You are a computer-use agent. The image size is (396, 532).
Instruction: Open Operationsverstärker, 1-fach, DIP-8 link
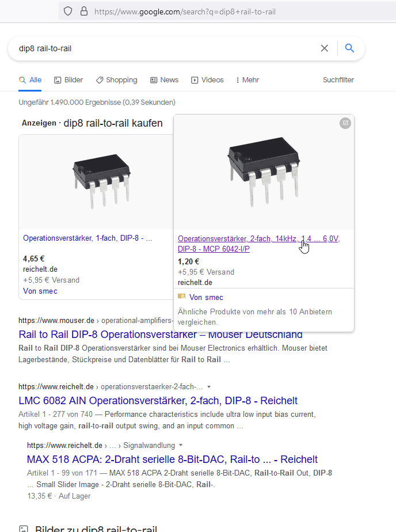87,238
